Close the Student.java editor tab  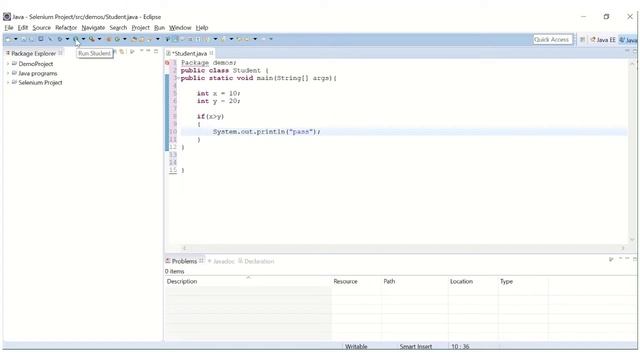pos(211,53)
